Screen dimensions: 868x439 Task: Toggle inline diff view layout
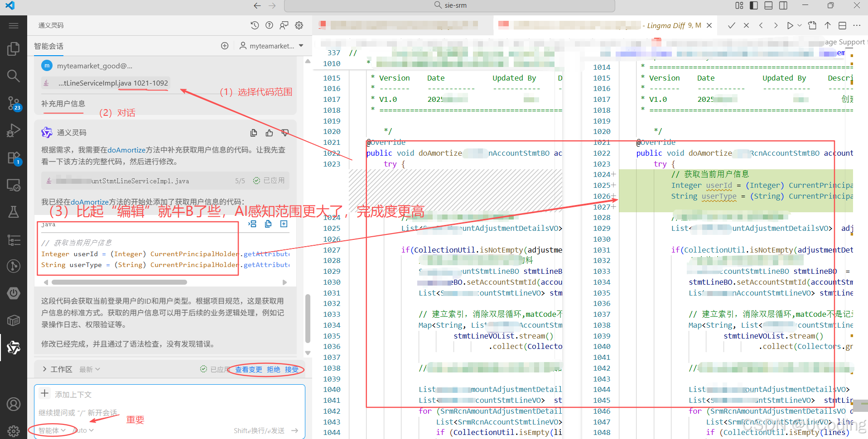coord(842,25)
